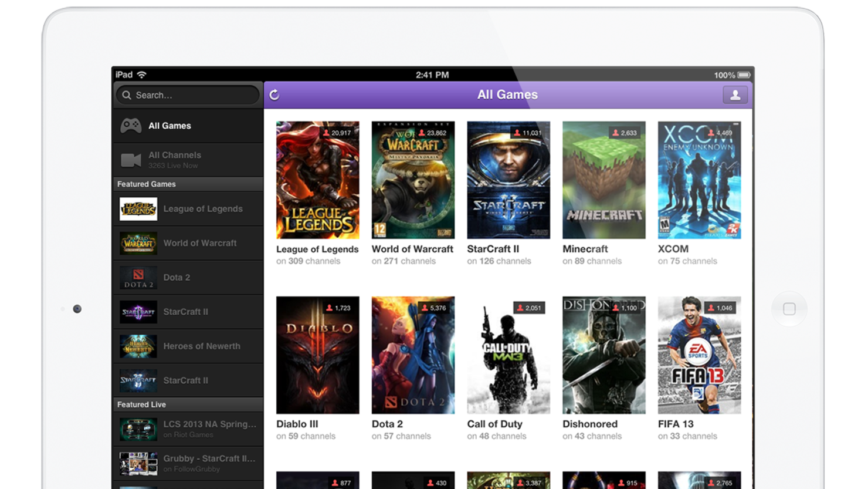Screen dimensions: 868x489
Task: Open your profile with the person icon
Action: 735,94
